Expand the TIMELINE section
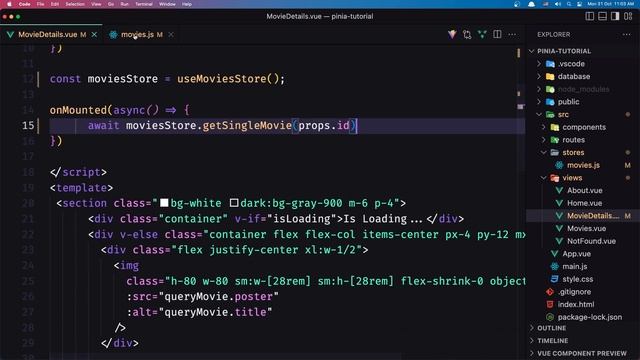 pos(552,340)
